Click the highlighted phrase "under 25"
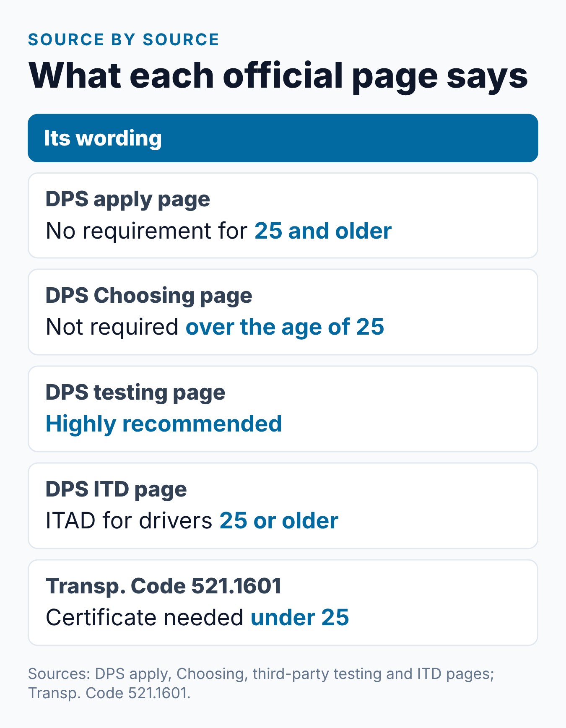This screenshot has height=728, width=566. [300, 618]
